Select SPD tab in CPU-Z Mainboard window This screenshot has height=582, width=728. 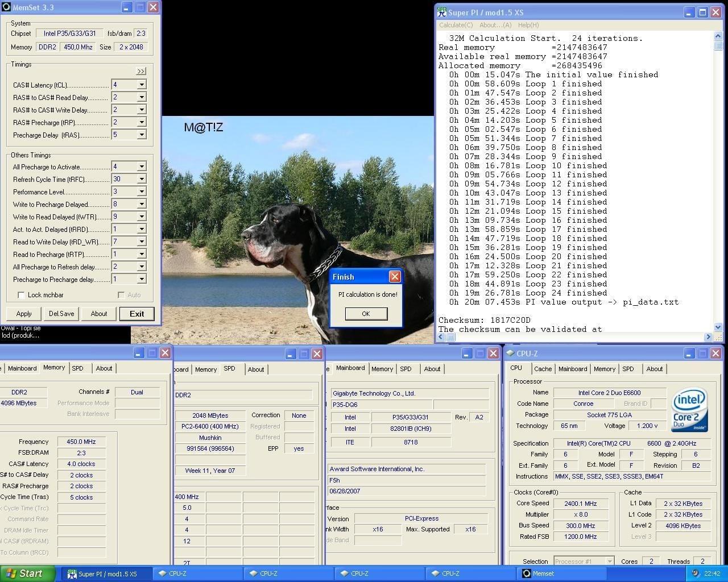click(x=406, y=369)
